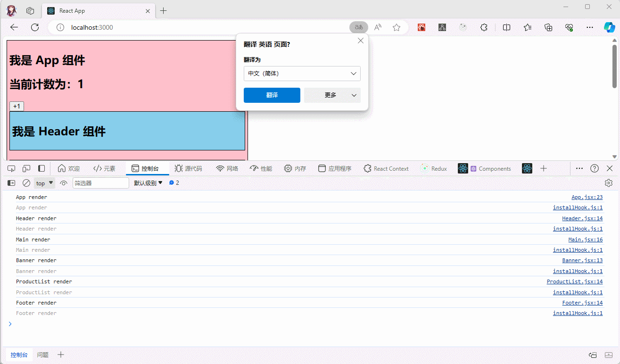Expand the 中文（简体） language combo box
The image size is (620, 364).
(x=302, y=74)
